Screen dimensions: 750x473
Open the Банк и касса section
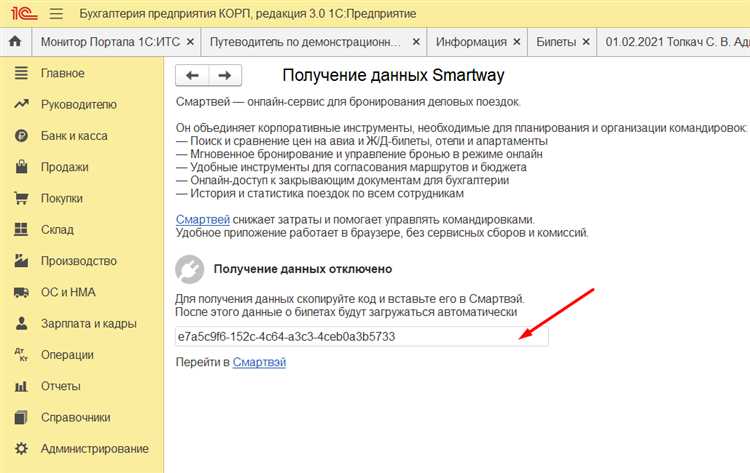(74, 136)
